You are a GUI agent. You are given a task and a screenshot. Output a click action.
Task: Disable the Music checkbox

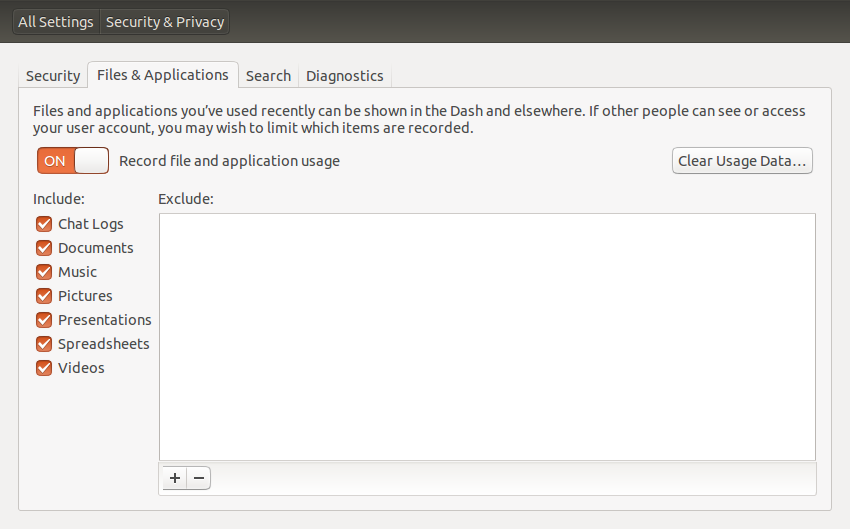coord(44,272)
